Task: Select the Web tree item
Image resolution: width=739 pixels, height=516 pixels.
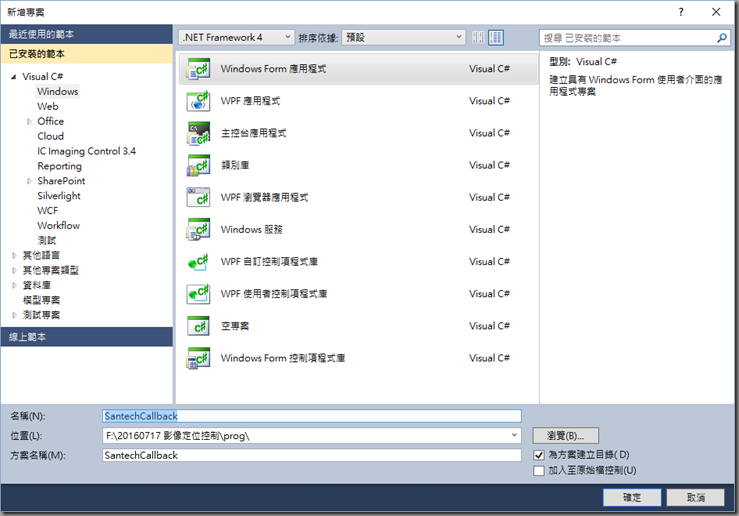Action: click(x=48, y=106)
